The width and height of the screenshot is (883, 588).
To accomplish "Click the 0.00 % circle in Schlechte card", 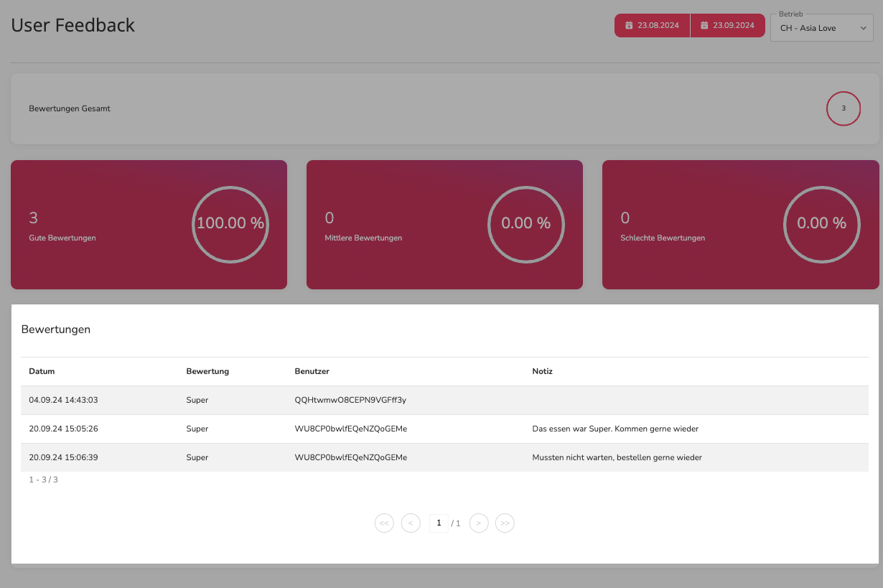I will click(822, 223).
